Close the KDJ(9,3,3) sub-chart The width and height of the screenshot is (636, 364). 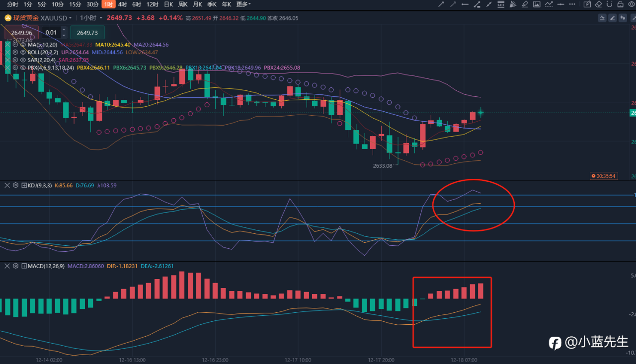(7, 185)
